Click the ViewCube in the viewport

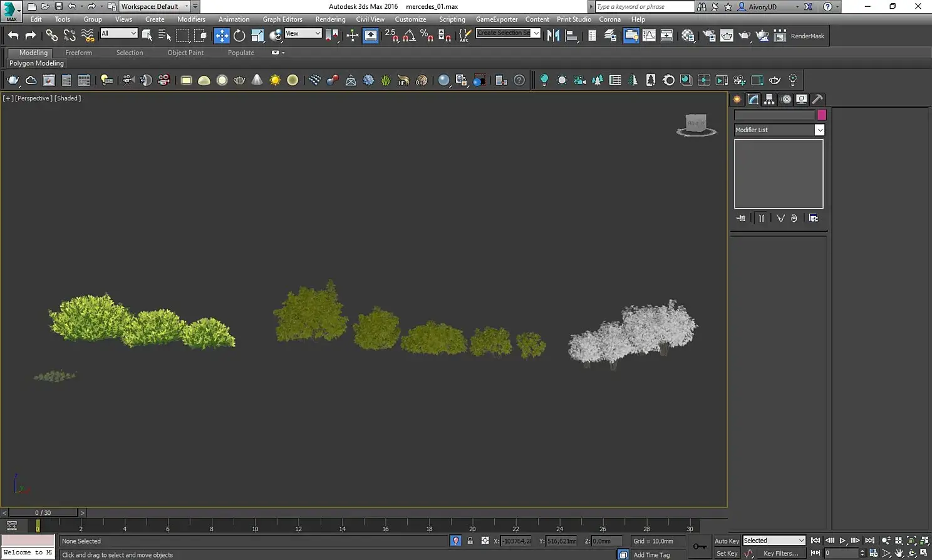pyautogui.click(x=696, y=123)
